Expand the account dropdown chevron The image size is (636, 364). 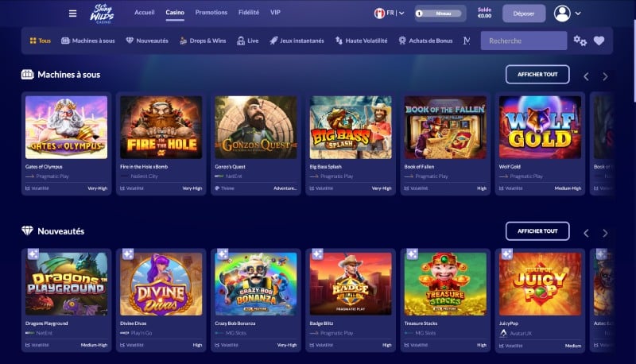(x=578, y=14)
